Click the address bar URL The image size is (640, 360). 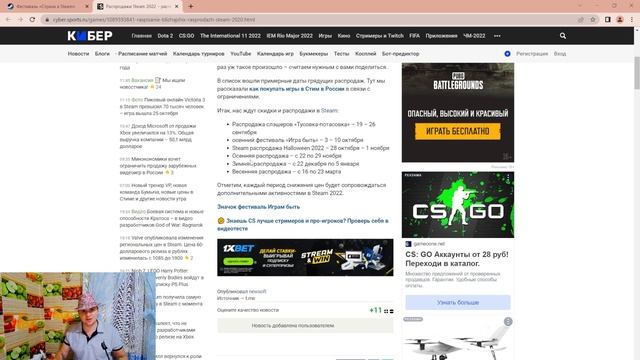coord(153,20)
